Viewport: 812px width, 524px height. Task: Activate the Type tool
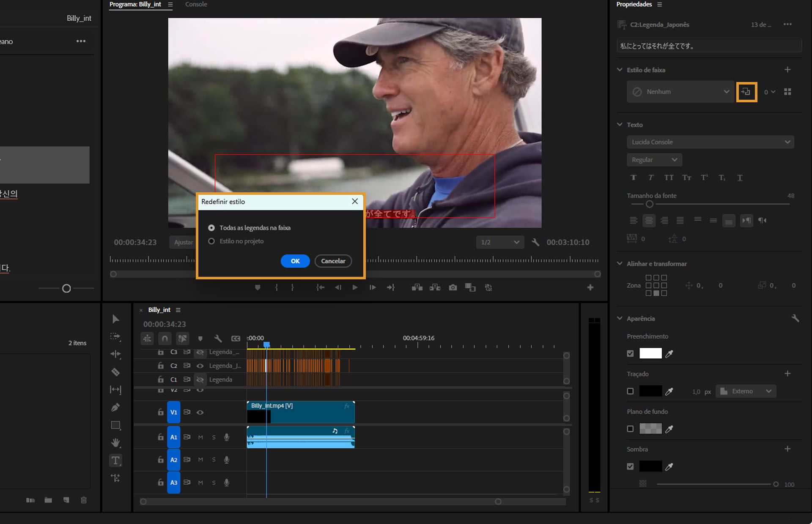[x=115, y=460]
